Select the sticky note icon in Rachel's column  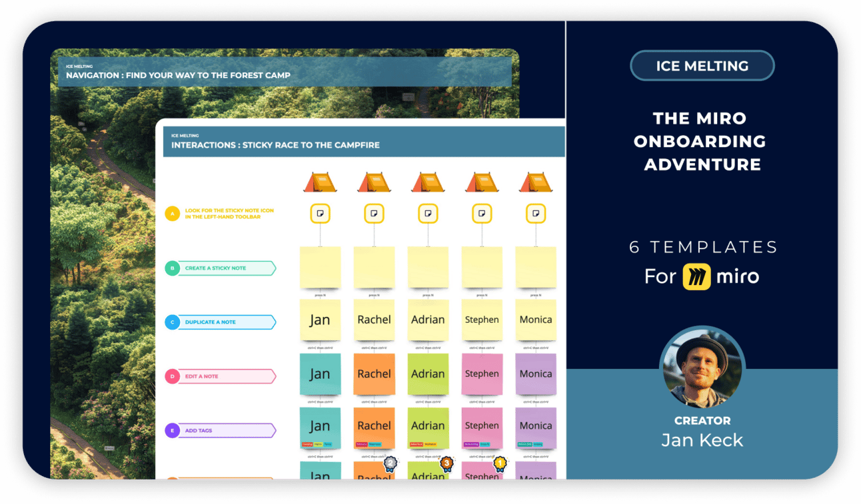click(x=374, y=214)
